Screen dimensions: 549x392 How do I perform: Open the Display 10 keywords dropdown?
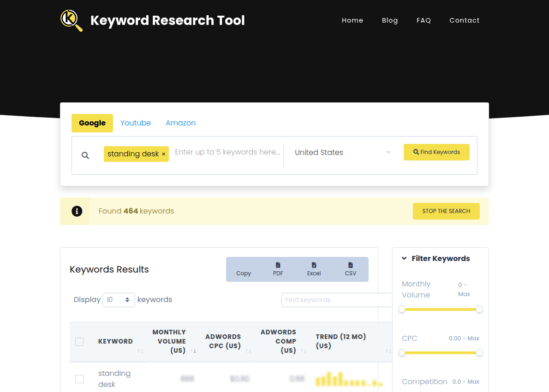click(119, 300)
